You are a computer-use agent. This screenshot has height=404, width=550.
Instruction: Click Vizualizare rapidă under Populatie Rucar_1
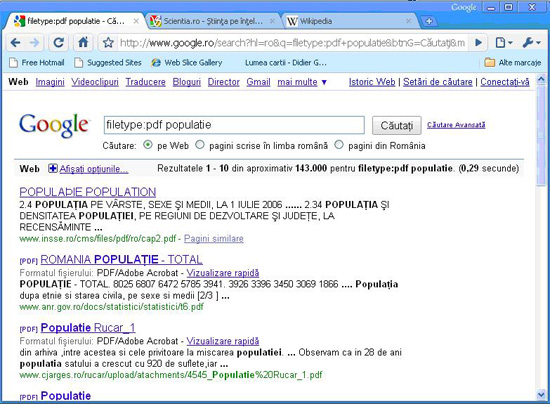(x=223, y=341)
